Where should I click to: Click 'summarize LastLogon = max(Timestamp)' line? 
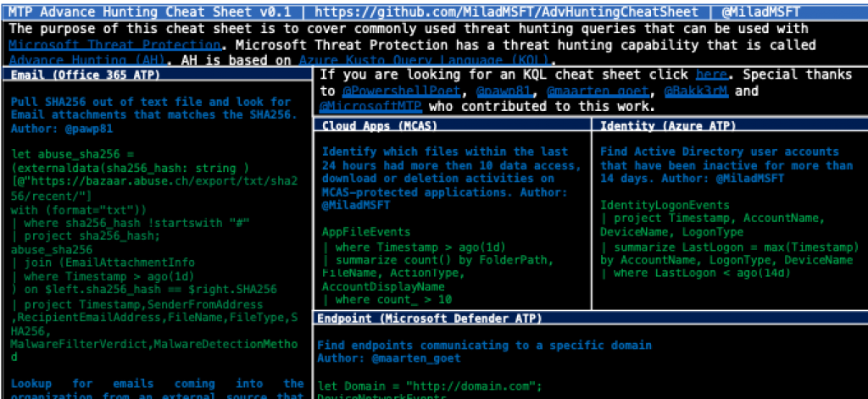[x=730, y=247]
